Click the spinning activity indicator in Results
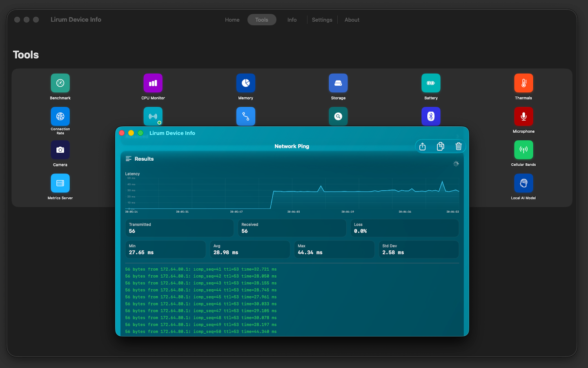Viewport: 588px width, 368px height. coord(456,164)
